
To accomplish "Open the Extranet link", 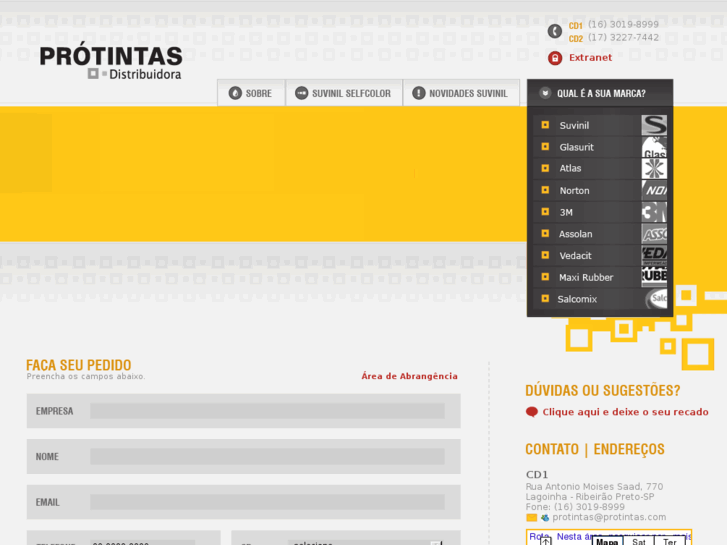I will coord(590,58).
